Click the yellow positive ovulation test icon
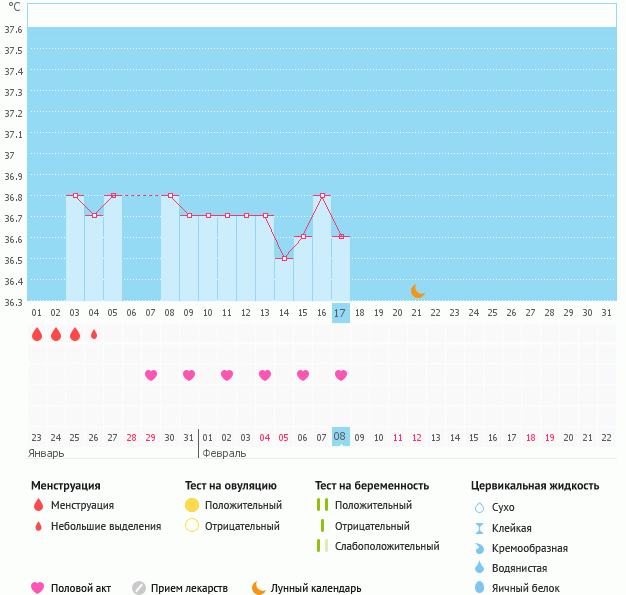 [192, 505]
